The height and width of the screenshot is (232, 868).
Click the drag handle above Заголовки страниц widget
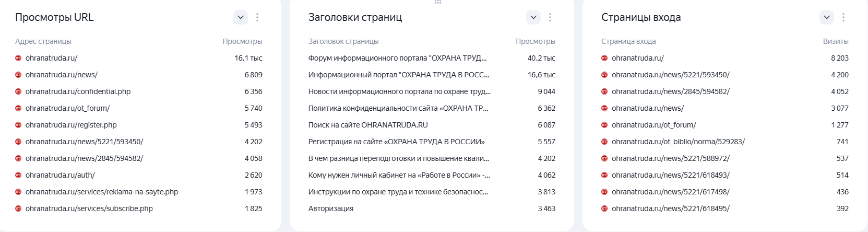point(438,2)
